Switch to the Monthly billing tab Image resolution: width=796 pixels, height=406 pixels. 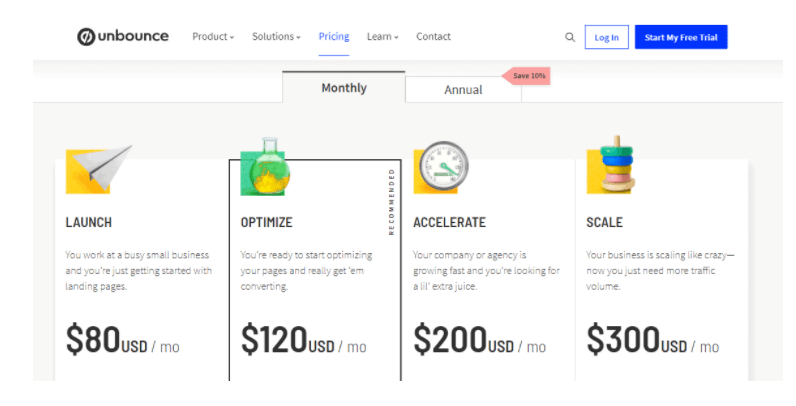point(344,88)
